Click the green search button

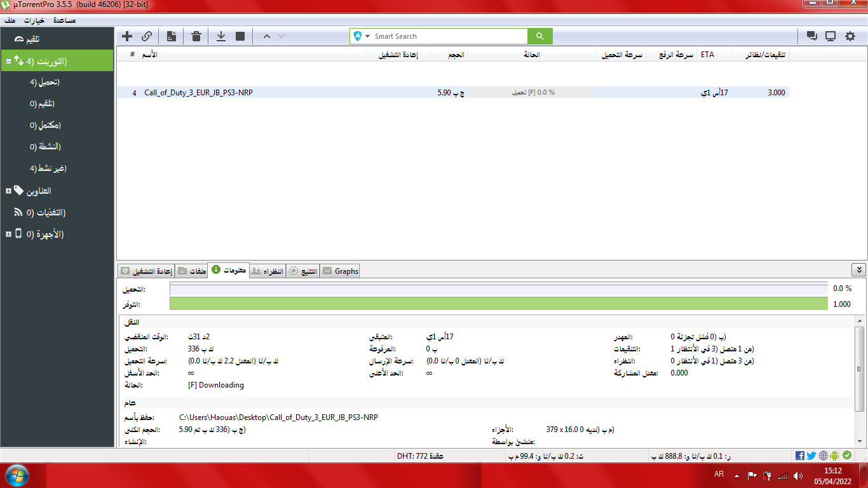(540, 36)
